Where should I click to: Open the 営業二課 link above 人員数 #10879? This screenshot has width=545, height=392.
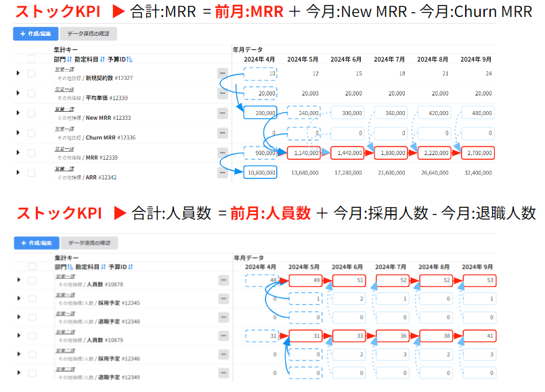pyautogui.click(x=66, y=332)
